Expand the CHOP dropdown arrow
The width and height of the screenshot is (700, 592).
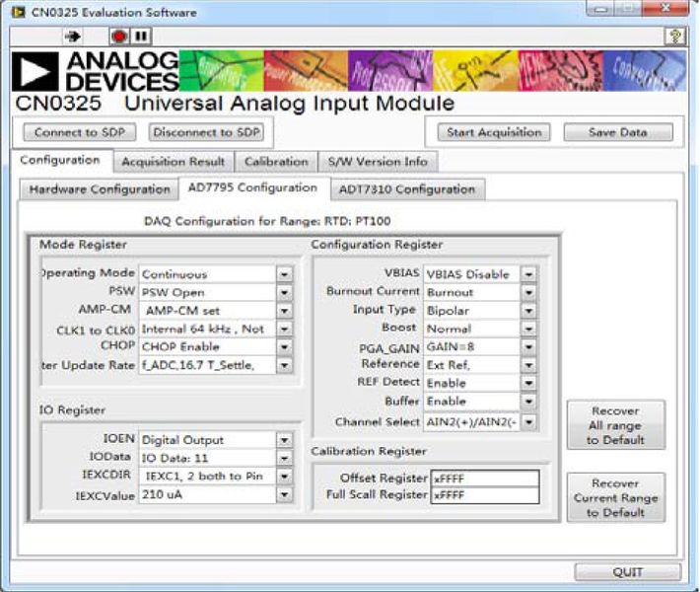pyautogui.click(x=284, y=347)
